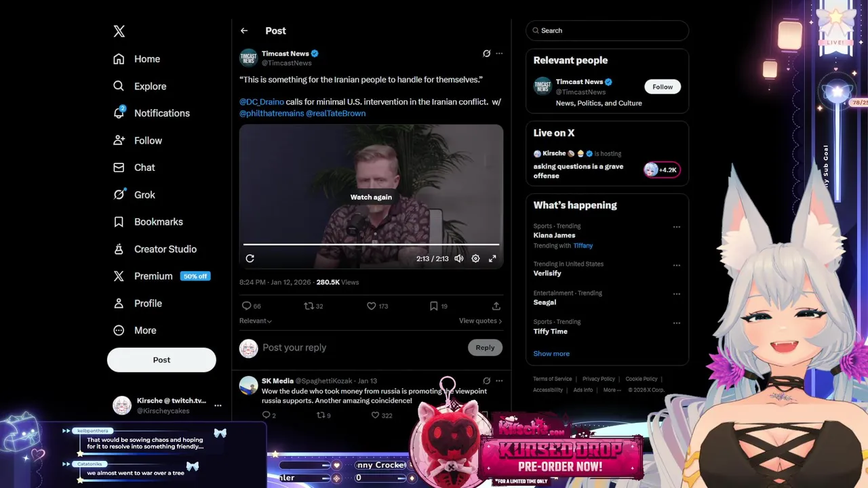Image resolution: width=868 pixels, height=488 pixels.
Task: Open the Relevant sort dropdown
Action: (256, 321)
